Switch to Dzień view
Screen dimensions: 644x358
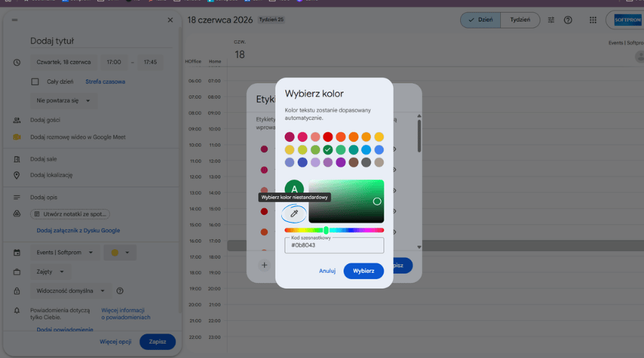click(481, 20)
